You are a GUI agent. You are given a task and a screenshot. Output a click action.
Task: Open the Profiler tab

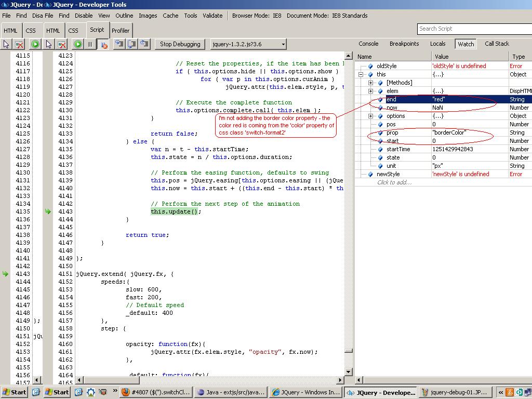[121, 31]
